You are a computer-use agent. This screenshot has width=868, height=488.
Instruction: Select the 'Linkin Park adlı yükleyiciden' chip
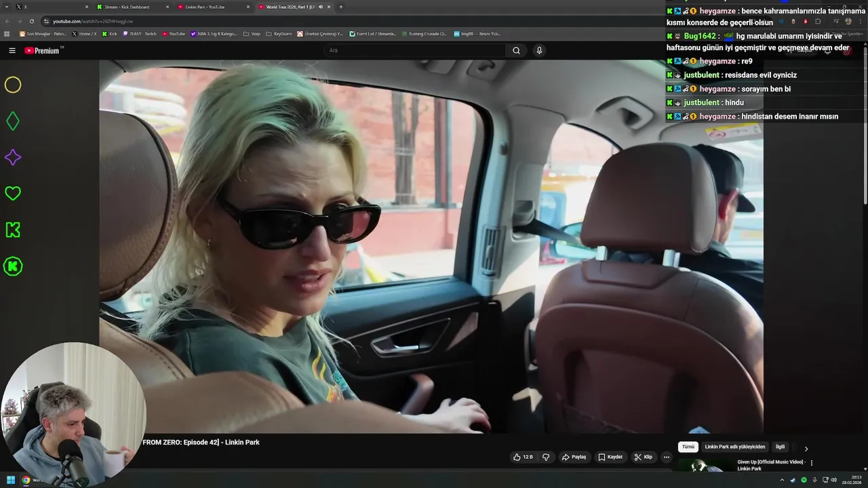coord(734,447)
